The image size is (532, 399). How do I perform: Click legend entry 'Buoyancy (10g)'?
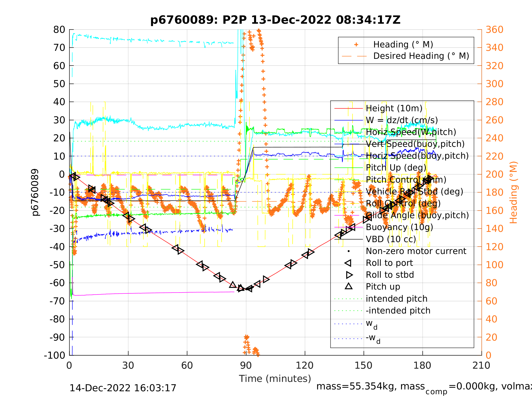[400, 227]
